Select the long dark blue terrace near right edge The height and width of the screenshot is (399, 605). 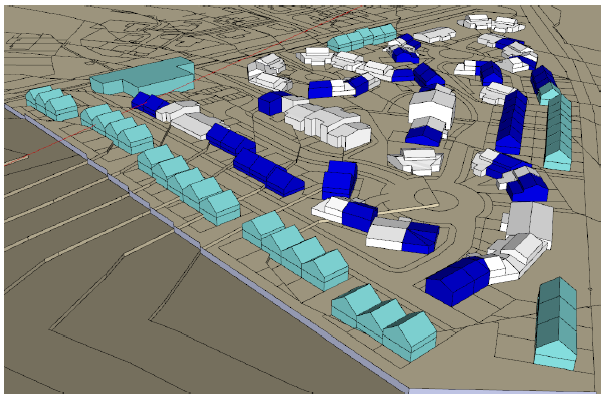[511, 122]
